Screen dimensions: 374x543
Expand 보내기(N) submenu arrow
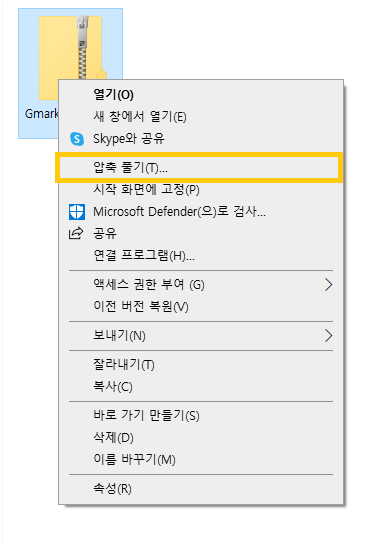click(328, 336)
